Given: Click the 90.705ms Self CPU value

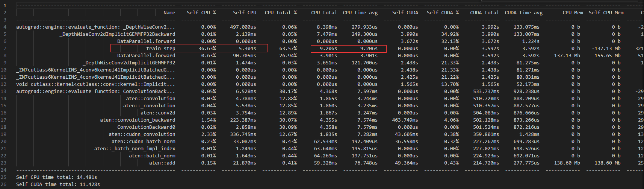Looking at the screenshot, I should (245, 55).
